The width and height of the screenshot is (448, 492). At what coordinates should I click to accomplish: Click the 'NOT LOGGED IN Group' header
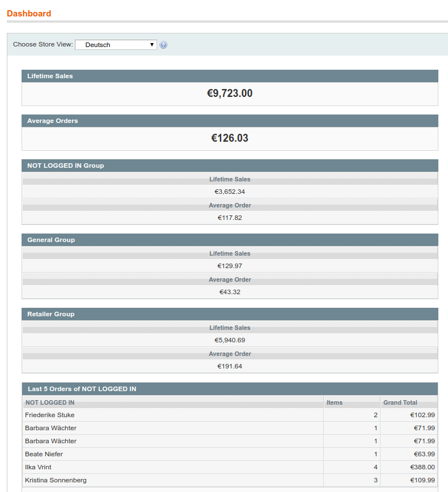pos(230,166)
